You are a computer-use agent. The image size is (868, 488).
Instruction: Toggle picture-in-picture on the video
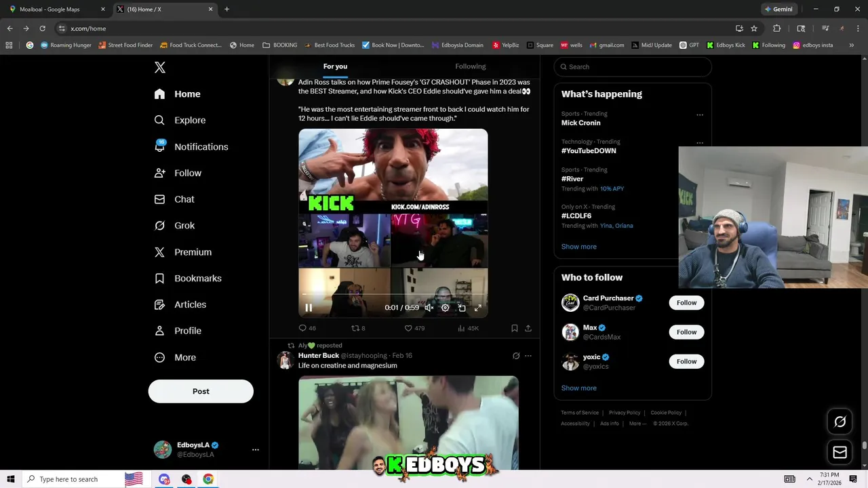pyautogui.click(x=462, y=308)
